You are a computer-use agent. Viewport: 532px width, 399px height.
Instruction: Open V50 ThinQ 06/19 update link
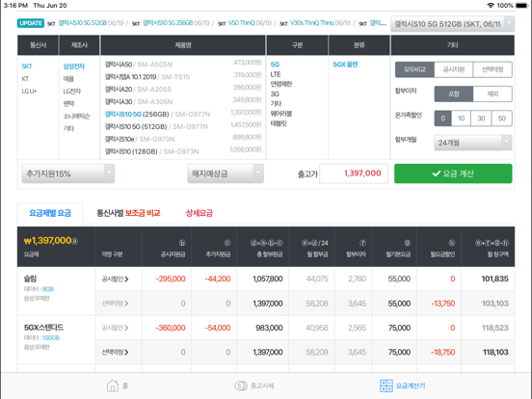tap(250, 23)
